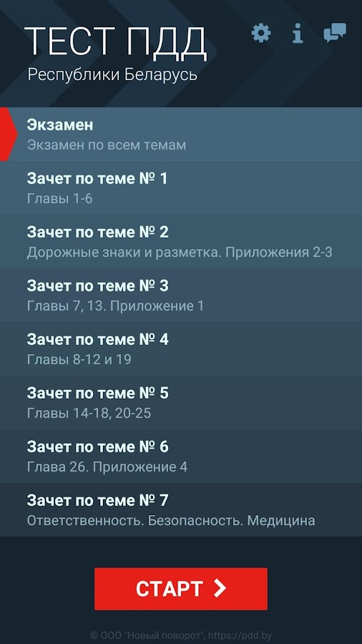Tap the "Экзамен по всем темам" subtitle
The image size is (362, 644).
coord(107,145)
